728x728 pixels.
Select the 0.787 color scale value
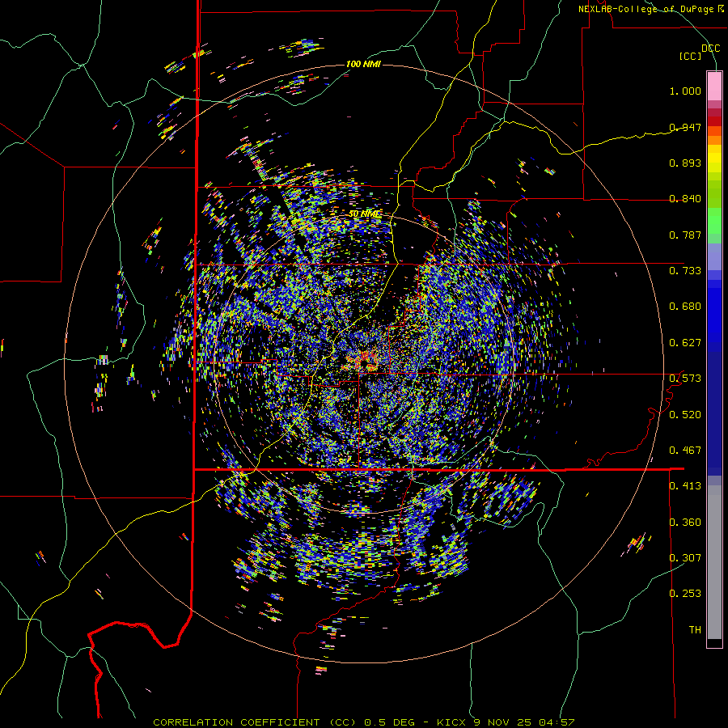pyautogui.click(x=685, y=235)
